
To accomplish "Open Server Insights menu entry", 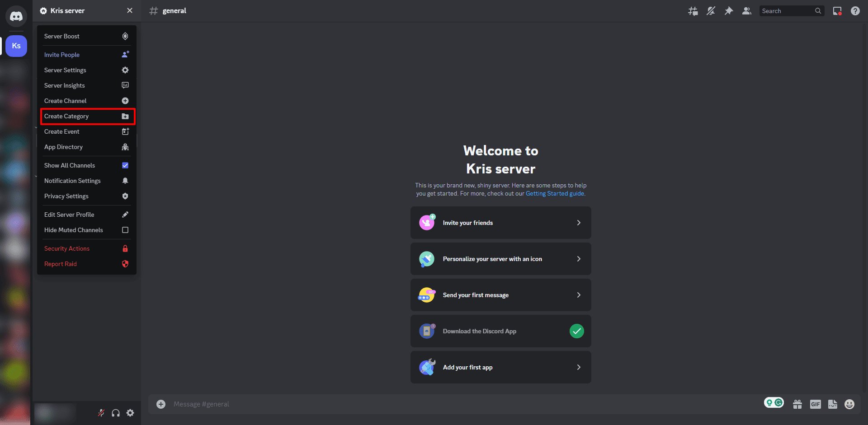I will pos(86,85).
